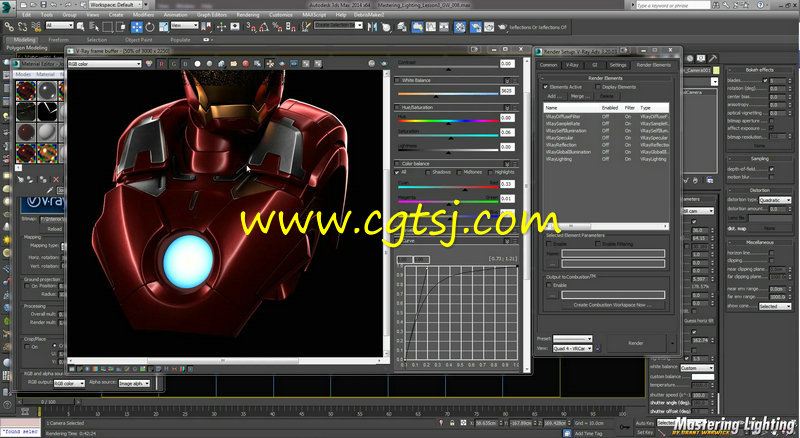Screen dimensions: 800x438
Task: Open the Alpha source dropdown
Action: (134, 383)
